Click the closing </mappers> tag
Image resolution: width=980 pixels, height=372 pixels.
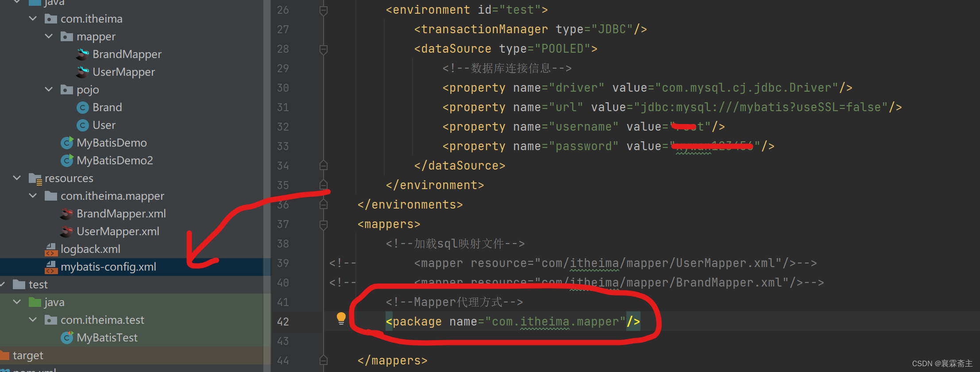tap(392, 360)
